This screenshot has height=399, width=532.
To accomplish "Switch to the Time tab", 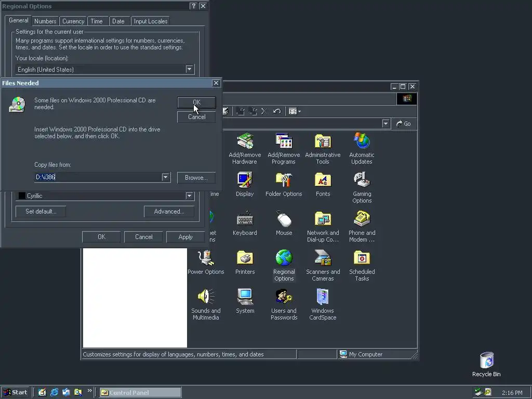I will [x=97, y=21].
